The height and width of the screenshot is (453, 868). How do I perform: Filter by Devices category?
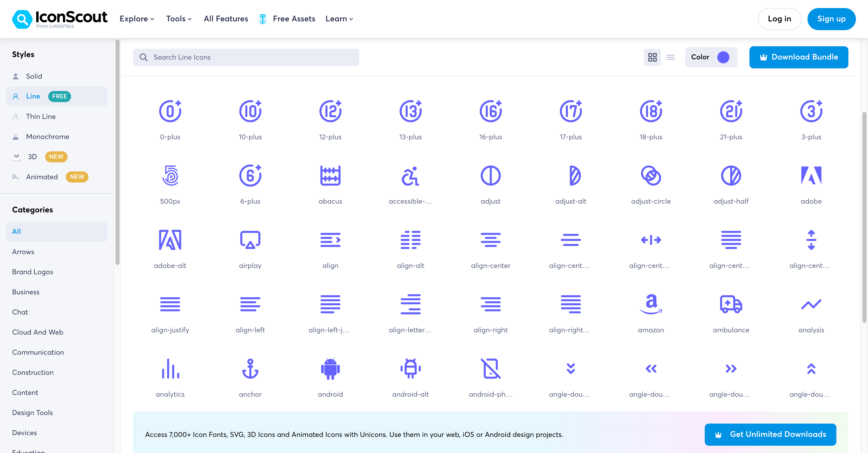[57, 433]
